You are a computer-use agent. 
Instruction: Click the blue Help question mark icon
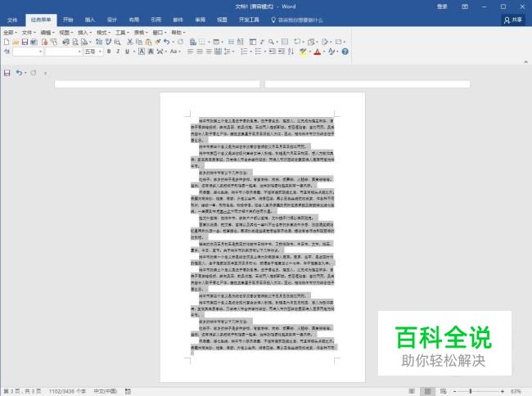point(345,52)
